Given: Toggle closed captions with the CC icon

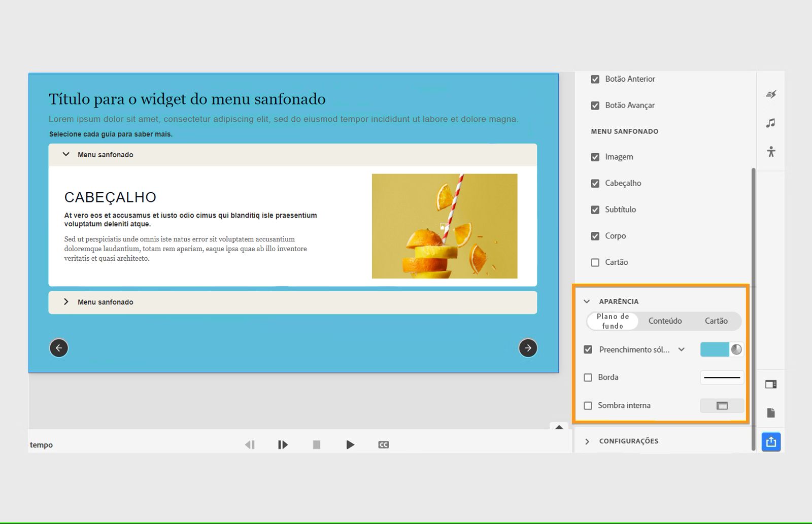Looking at the screenshot, I should click(384, 444).
